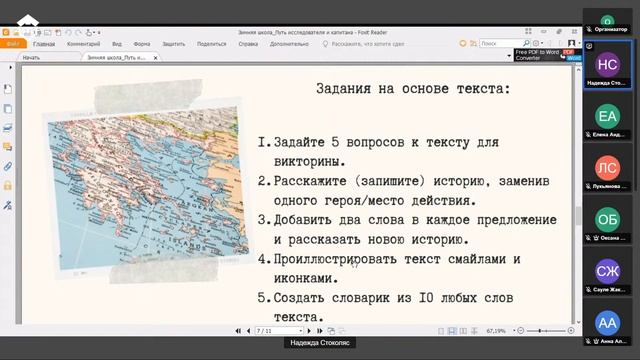Click the user account icon
640x360 pixels.
point(572,43)
